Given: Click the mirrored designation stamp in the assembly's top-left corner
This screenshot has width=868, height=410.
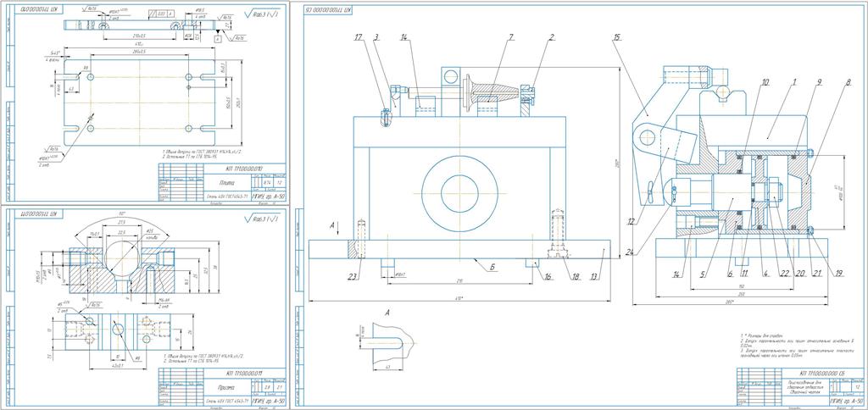Looking at the screenshot, I should point(328,10).
